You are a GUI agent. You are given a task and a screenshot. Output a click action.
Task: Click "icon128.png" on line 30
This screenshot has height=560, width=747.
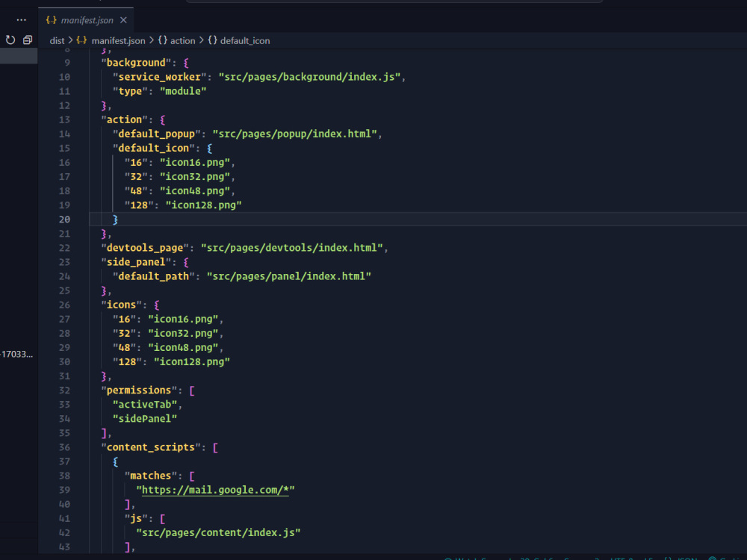click(191, 362)
